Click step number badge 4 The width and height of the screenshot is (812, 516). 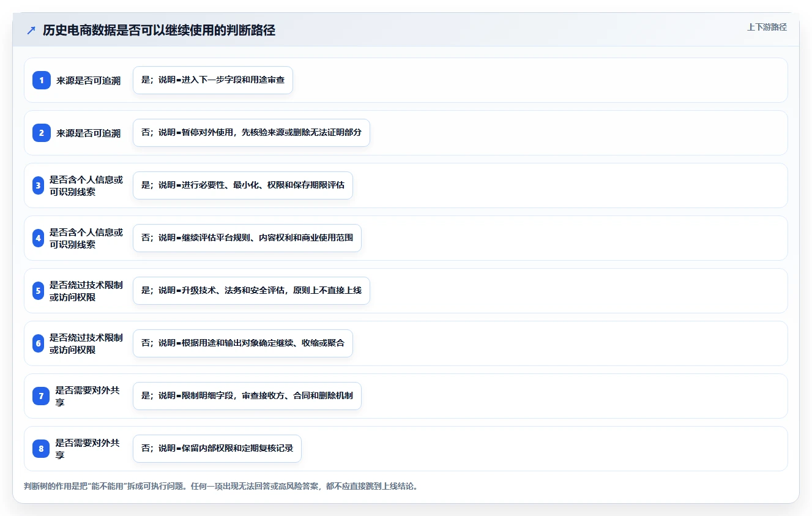click(x=38, y=238)
